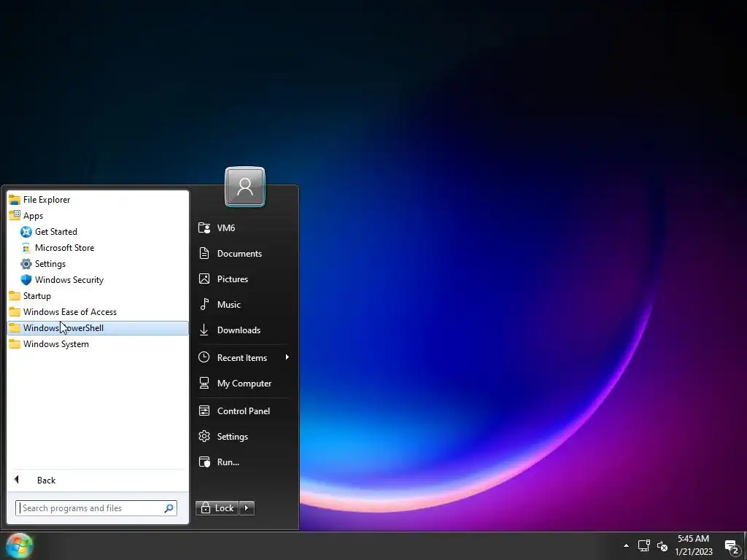Expand the Windows PowerShell folder
747x560 pixels.
pos(98,328)
